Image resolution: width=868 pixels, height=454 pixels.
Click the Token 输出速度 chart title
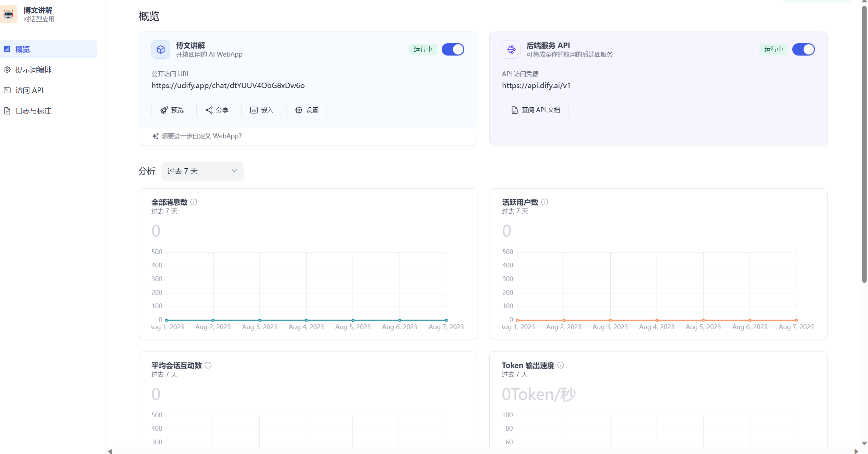(x=528, y=365)
